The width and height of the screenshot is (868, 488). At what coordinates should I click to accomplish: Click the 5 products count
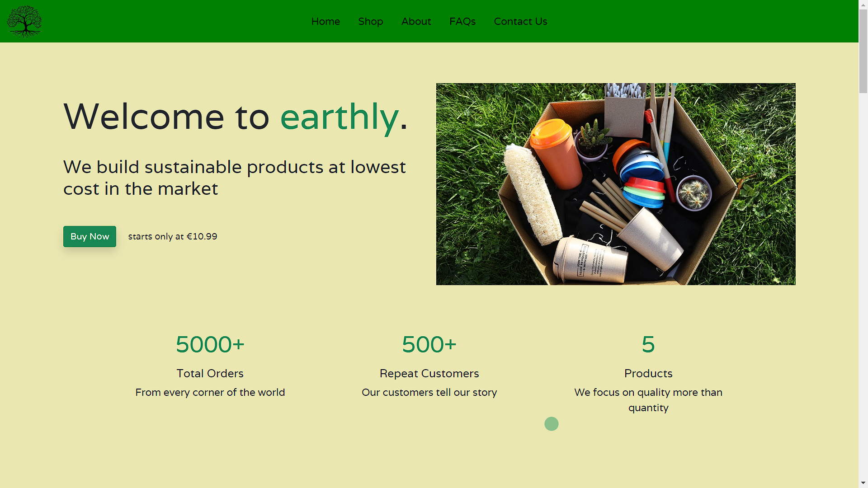[648, 344]
